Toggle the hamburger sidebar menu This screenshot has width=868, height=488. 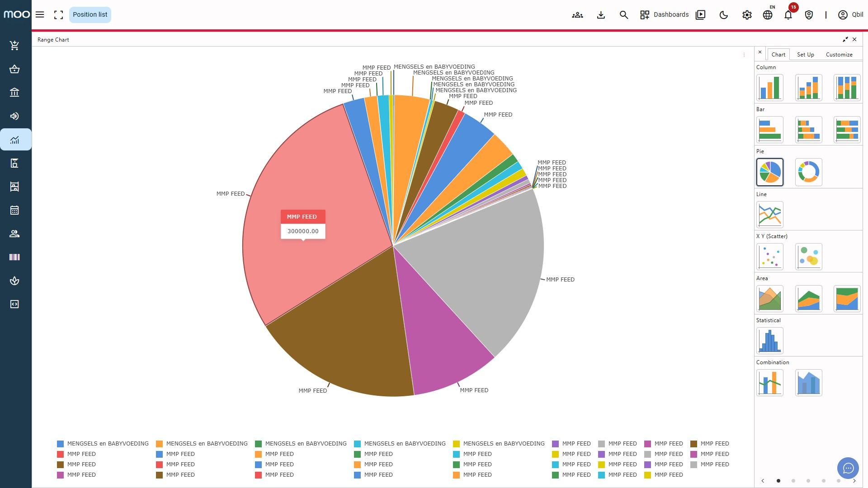tap(40, 14)
